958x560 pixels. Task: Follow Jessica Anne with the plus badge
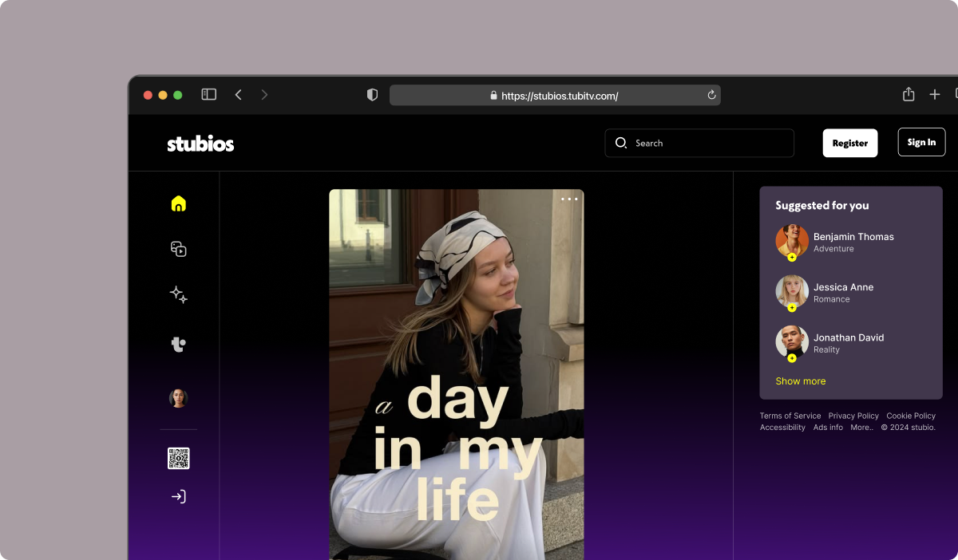pos(792,307)
